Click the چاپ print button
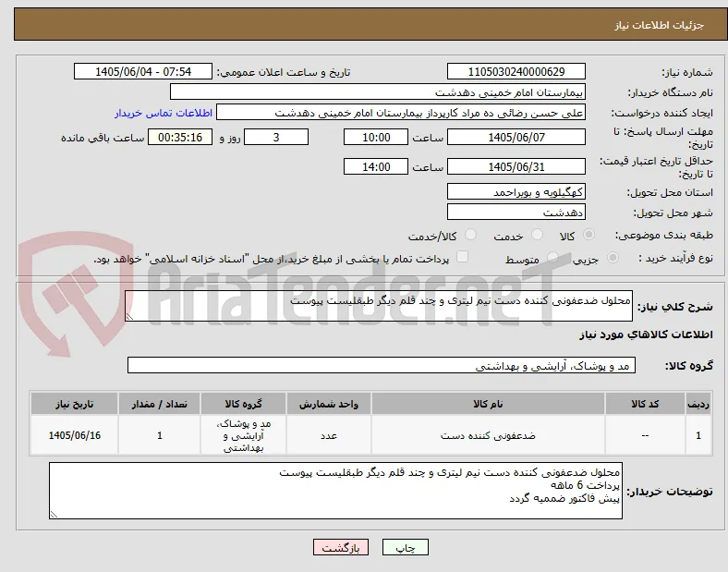Viewport: 728px width, 572px height. tap(406, 547)
